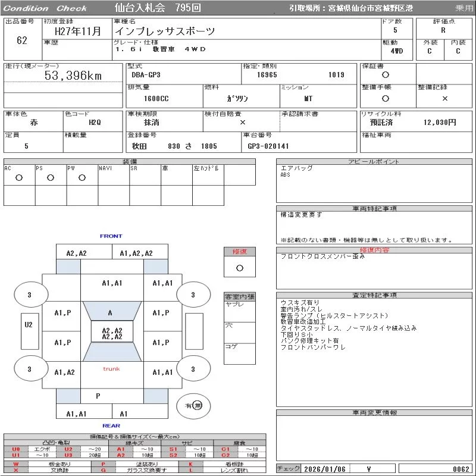Image resolution: width=476 pixels, height=476 pixels.
Task: Click the circle mark under 修復
Action: [239, 268]
